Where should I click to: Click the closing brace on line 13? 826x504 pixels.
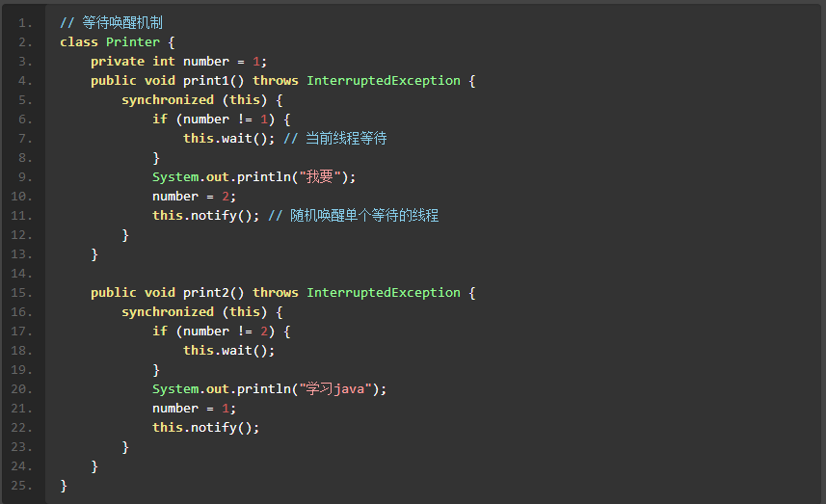tap(94, 254)
